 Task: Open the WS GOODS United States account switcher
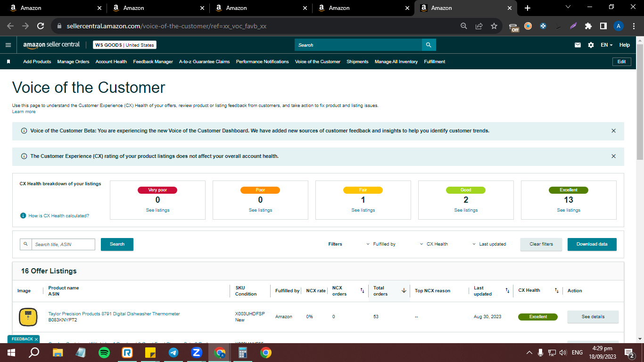(x=124, y=45)
